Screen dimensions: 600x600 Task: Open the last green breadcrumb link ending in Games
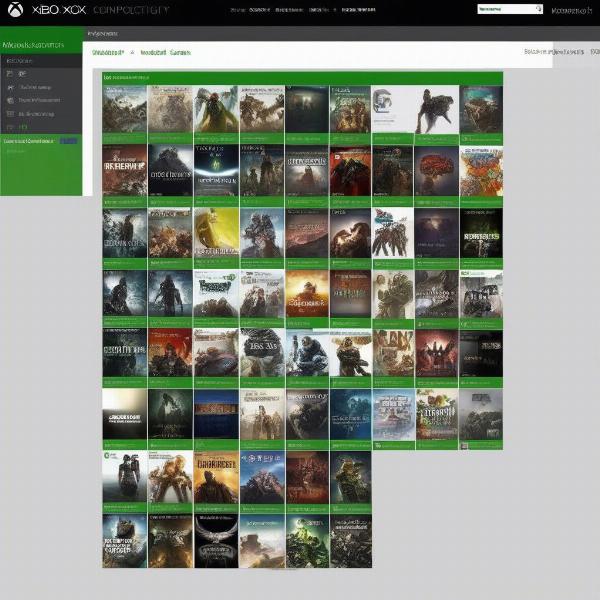[165, 52]
